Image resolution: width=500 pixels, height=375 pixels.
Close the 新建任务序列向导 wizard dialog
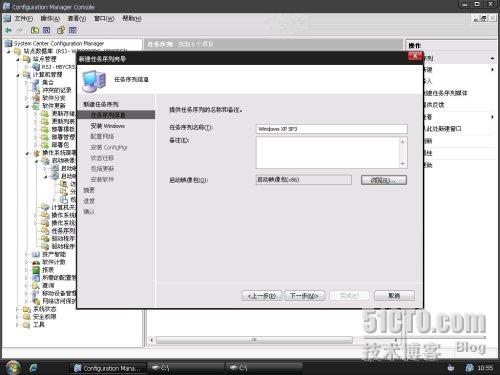click(415, 56)
